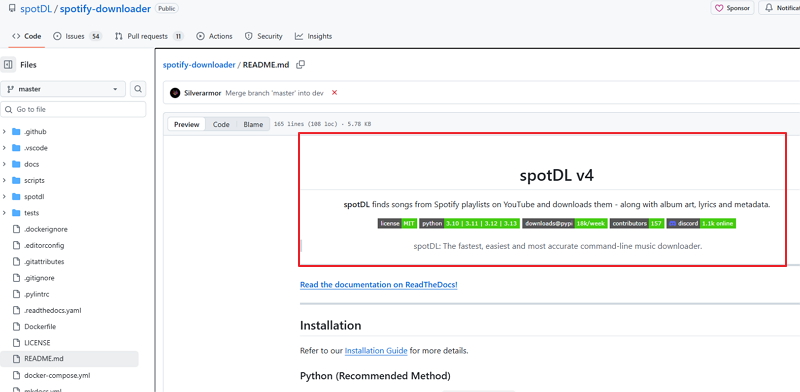Select the .github folder row
The height and width of the screenshot is (392, 800).
69,132
